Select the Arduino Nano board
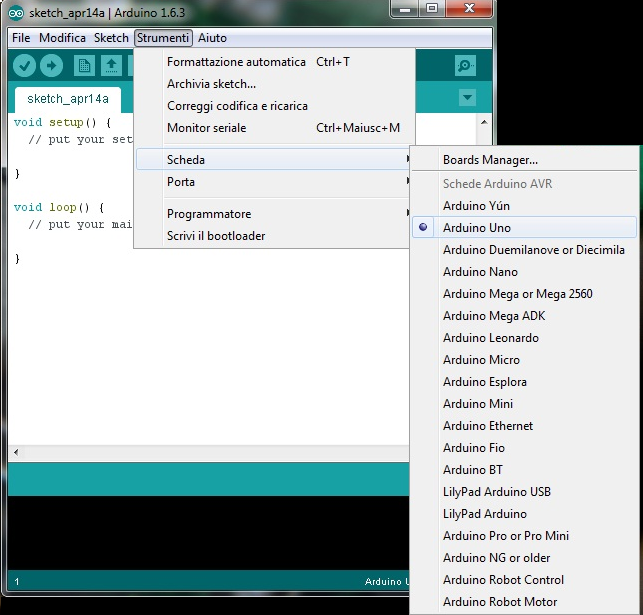This screenshot has width=643, height=615. coord(524,272)
